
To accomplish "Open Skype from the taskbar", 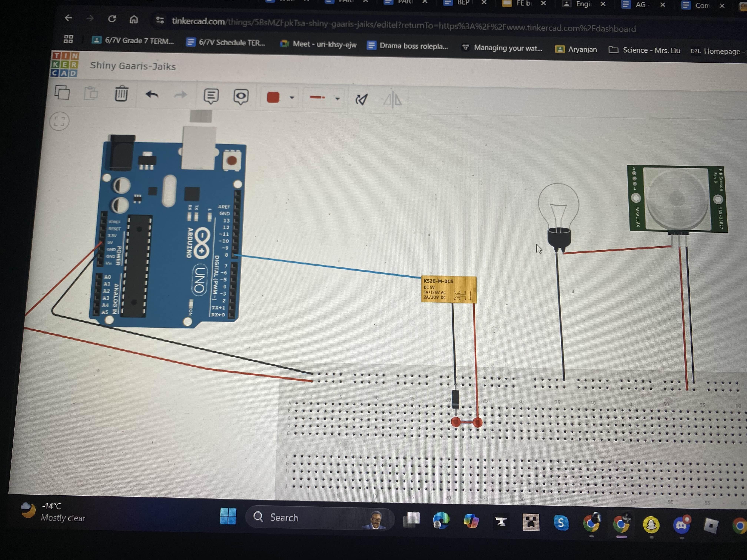I will (561, 523).
